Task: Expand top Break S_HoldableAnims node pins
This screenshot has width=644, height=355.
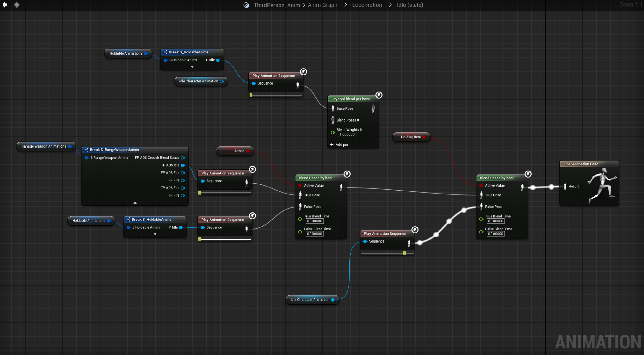Action: coord(192,67)
